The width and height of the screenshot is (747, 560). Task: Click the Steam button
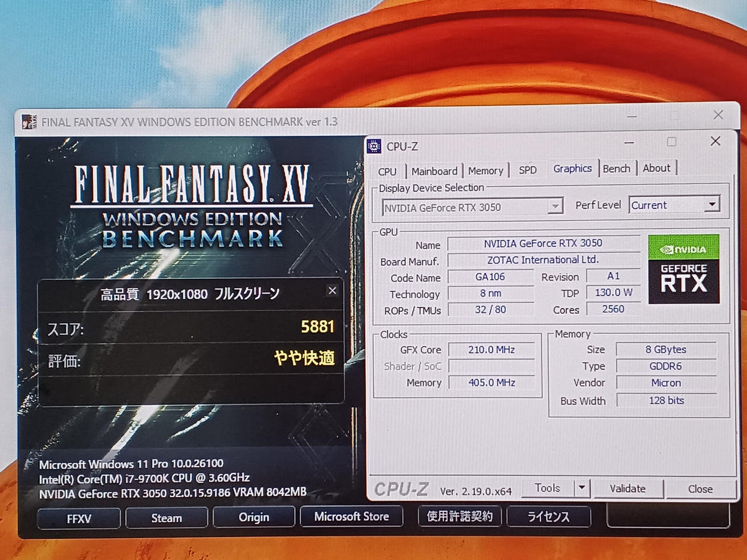(x=167, y=518)
